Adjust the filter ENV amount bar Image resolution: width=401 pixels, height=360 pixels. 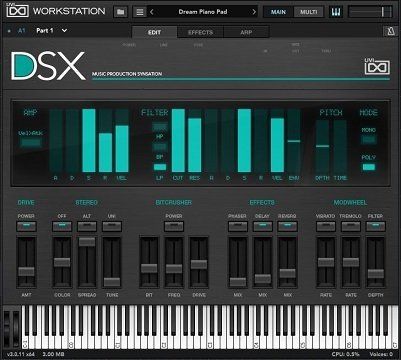point(294,140)
